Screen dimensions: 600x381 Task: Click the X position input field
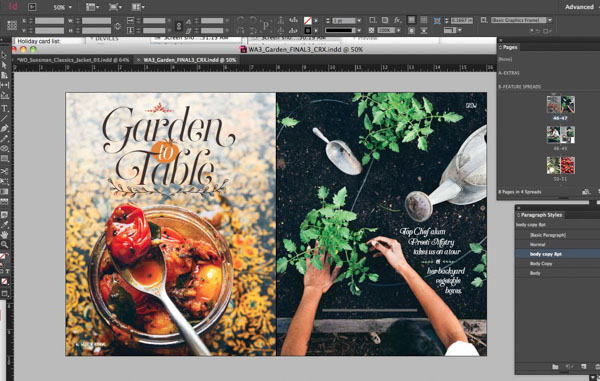(x=49, y=21)
